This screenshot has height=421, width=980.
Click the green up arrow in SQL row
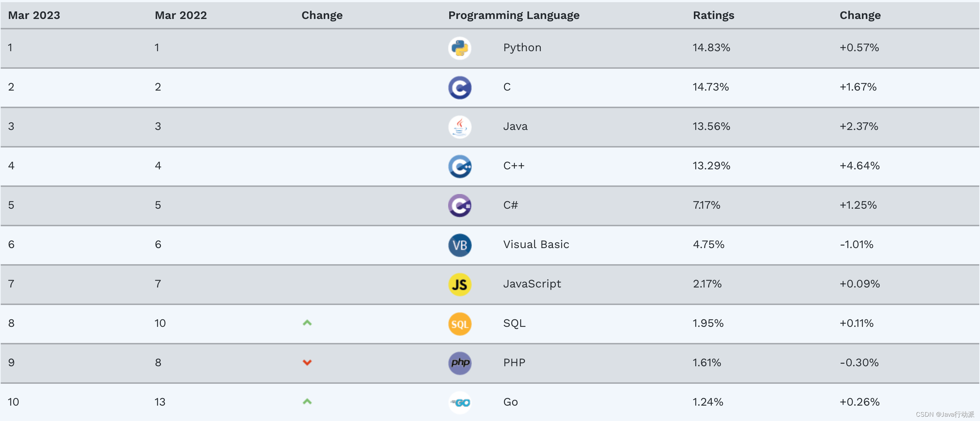coord(307,323)
